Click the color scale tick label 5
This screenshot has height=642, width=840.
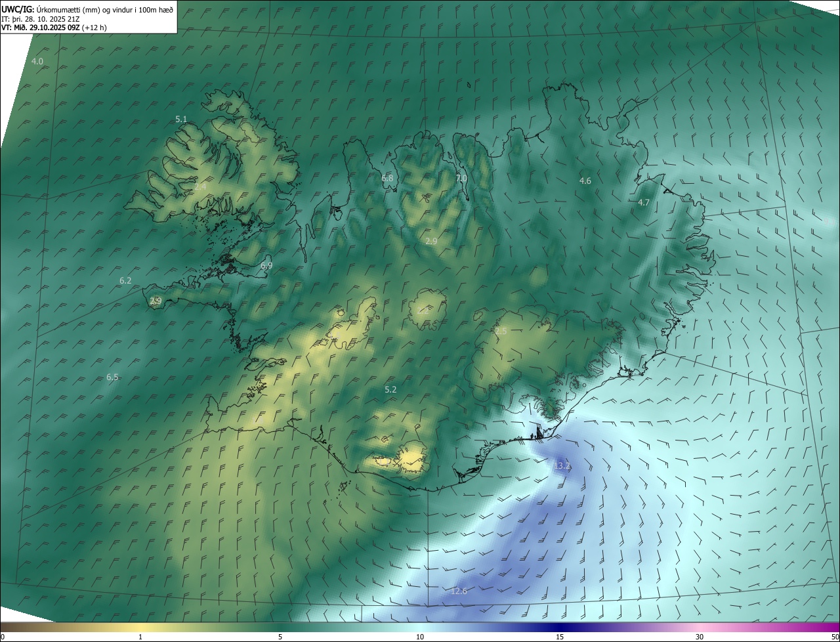click(x=280, y=637)
